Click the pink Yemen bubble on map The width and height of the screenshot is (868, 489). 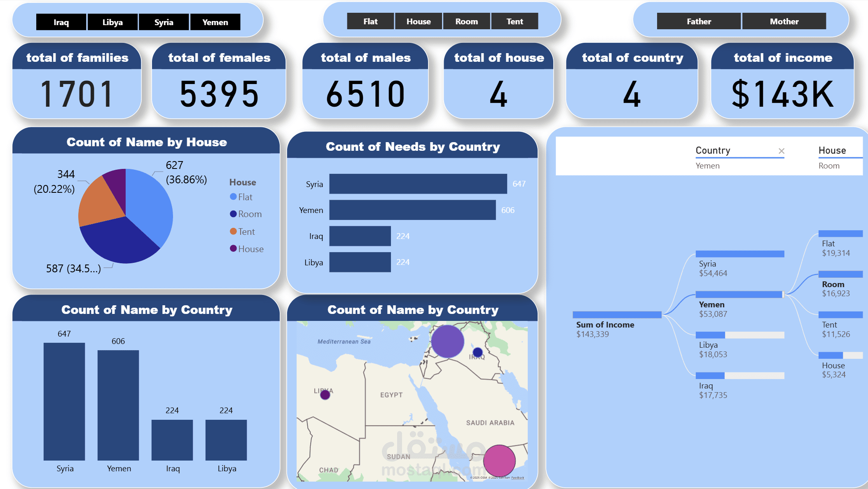(x=499, y=461)
